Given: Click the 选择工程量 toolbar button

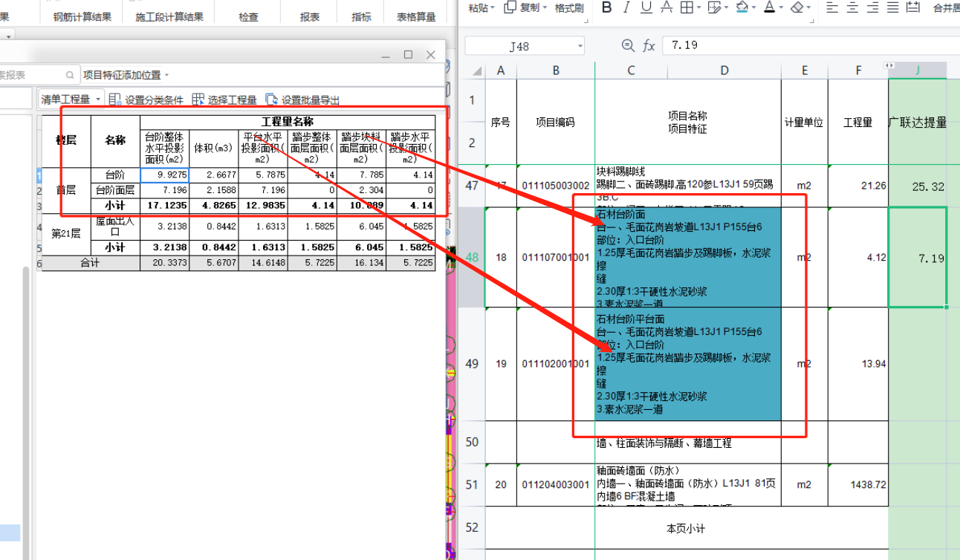Looking at the screenshot, I should point(224,100).
